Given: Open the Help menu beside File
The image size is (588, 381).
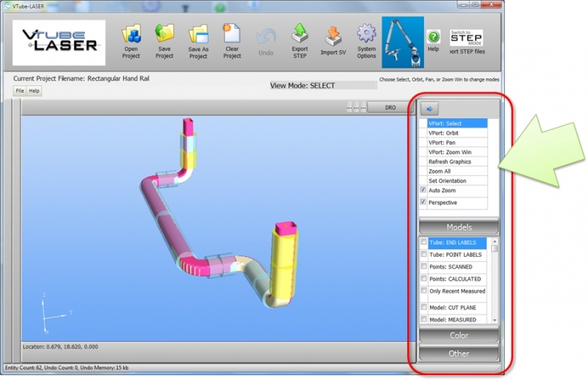Looking at the screenshot, I should click(x=34, y=90).
